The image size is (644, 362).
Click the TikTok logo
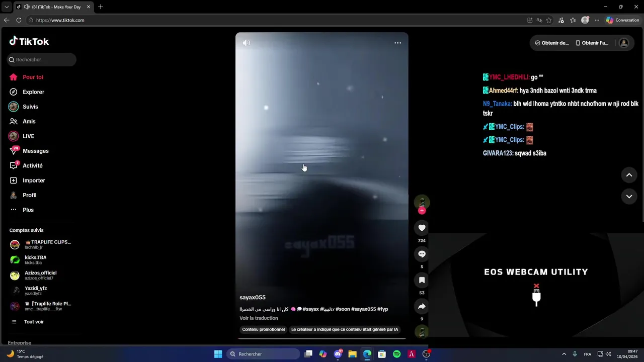click(29, 41)
